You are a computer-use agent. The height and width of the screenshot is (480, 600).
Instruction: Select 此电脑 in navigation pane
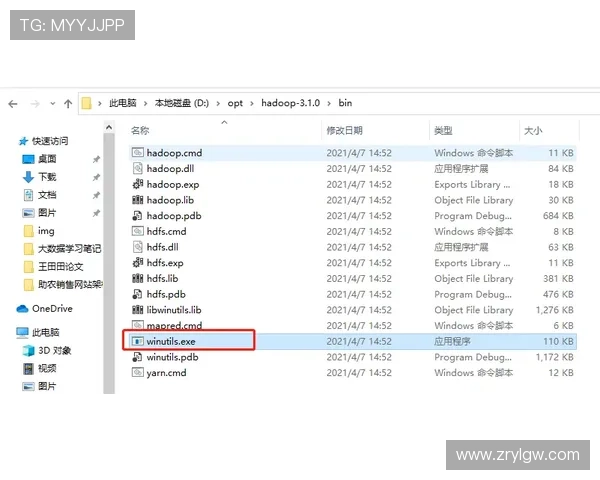pos(46,332)
